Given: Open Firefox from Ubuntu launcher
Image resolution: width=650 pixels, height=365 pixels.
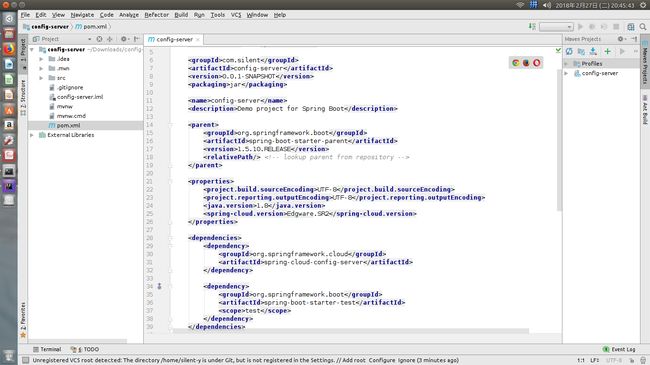Looking at the screenshot, I should 9,49.
